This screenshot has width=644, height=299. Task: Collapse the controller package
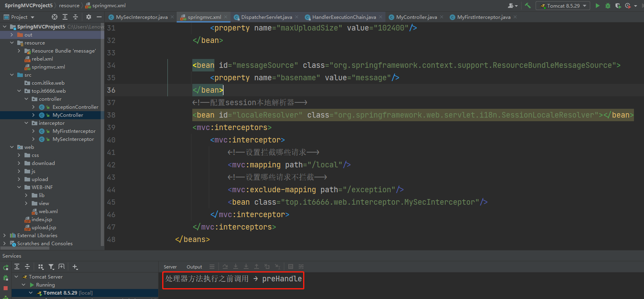26,99
